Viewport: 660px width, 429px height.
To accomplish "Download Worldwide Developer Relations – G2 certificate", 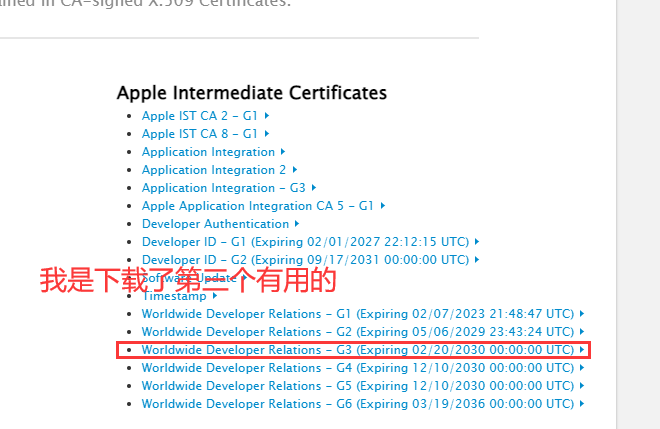I will [363, 332].
